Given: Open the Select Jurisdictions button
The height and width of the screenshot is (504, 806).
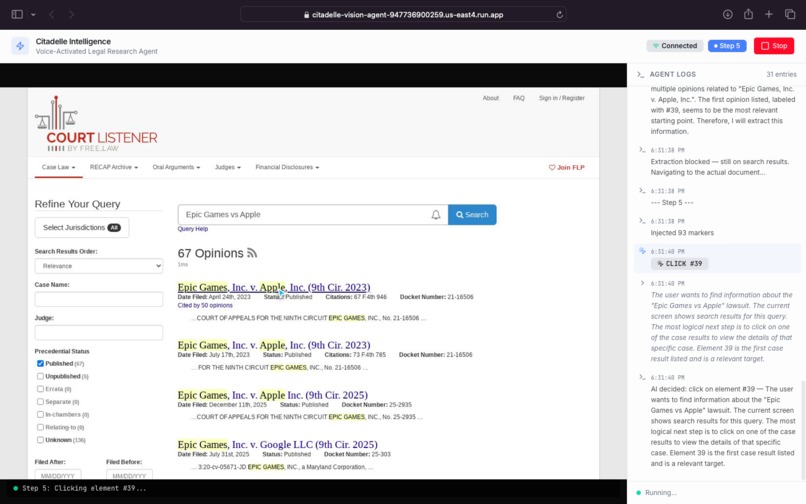Looking at the screenshot, I should click(82, 227).
